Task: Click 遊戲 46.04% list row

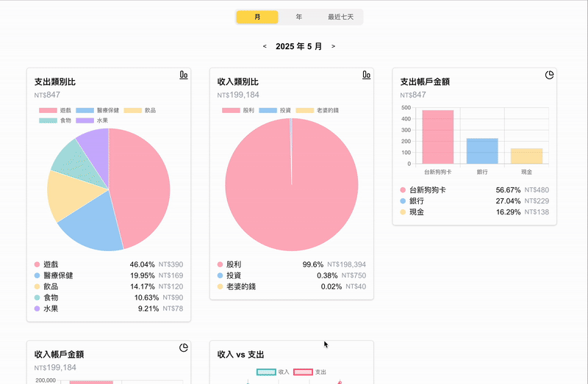Action: (x=109, y=264)
